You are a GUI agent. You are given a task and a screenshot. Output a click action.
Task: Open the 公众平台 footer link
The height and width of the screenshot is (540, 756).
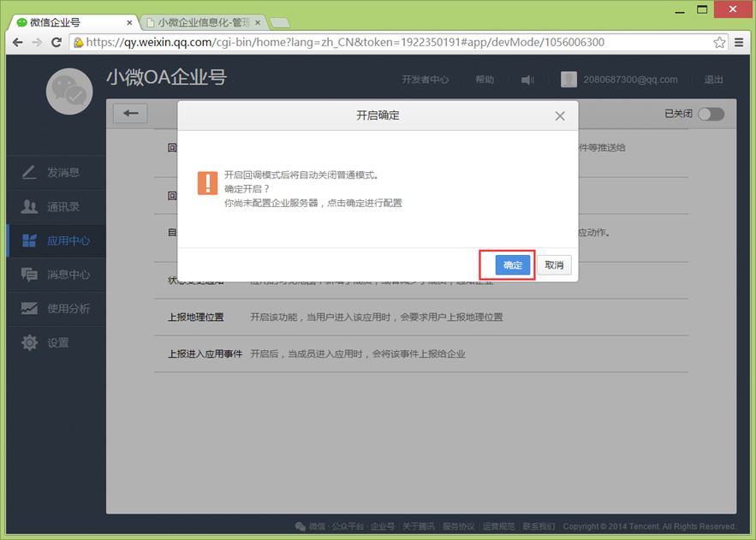(x=348, y=526)
